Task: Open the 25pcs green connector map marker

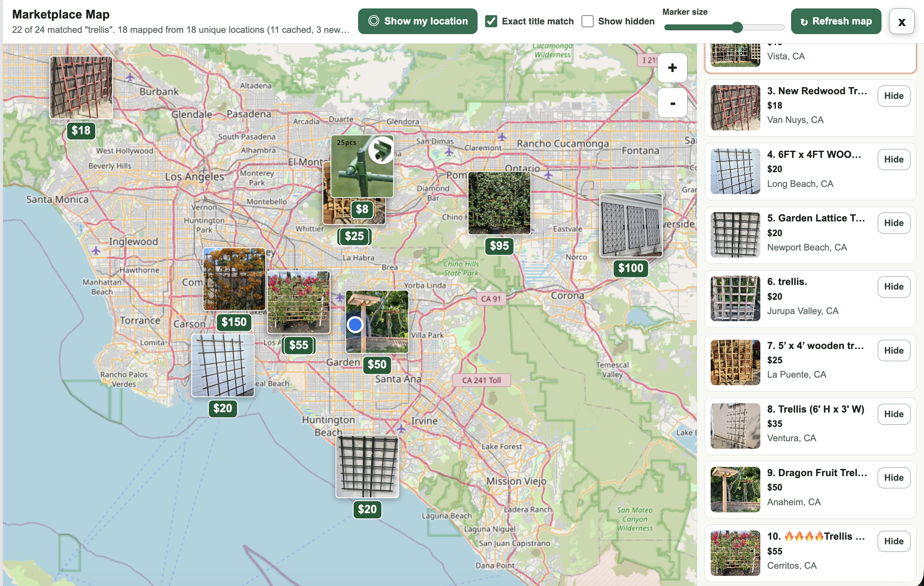Action: (x=362, y=166)
